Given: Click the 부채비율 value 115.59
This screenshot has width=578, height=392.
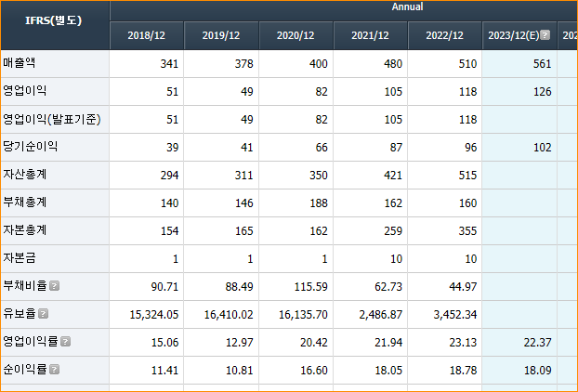Looking at the screenshot, I should [x=310, y=287].
